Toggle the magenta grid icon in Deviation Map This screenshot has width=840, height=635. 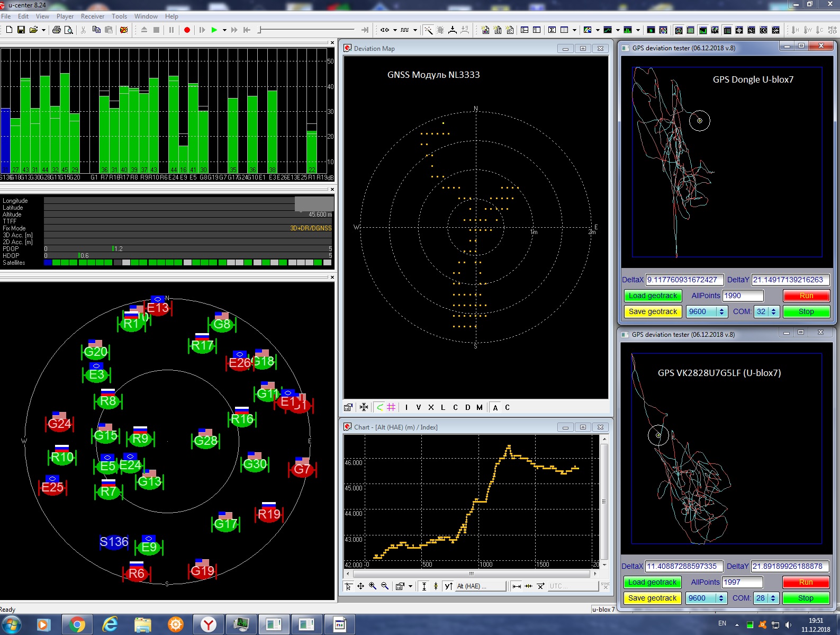click(x=391, y=407)
